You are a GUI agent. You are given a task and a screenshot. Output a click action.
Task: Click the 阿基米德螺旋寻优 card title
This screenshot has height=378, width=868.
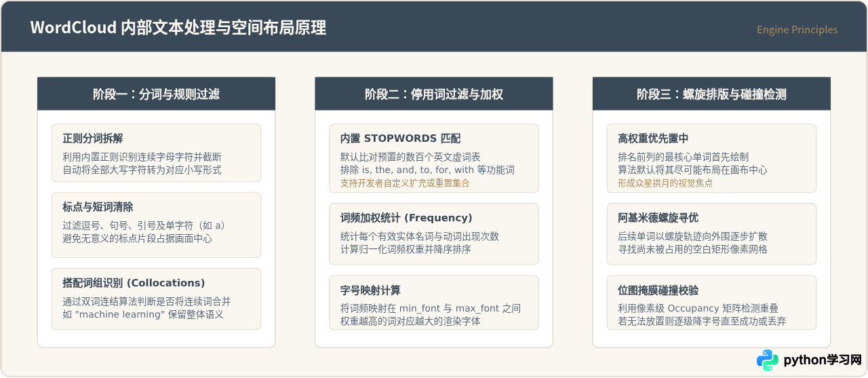point(658,218)
